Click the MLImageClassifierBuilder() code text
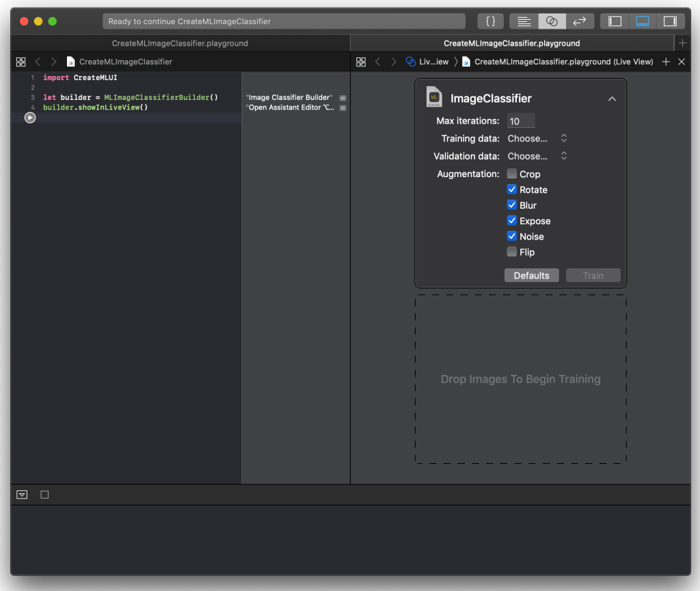This screenshot has width=700, height=591. pyautogui.click(x=161, y=97)
